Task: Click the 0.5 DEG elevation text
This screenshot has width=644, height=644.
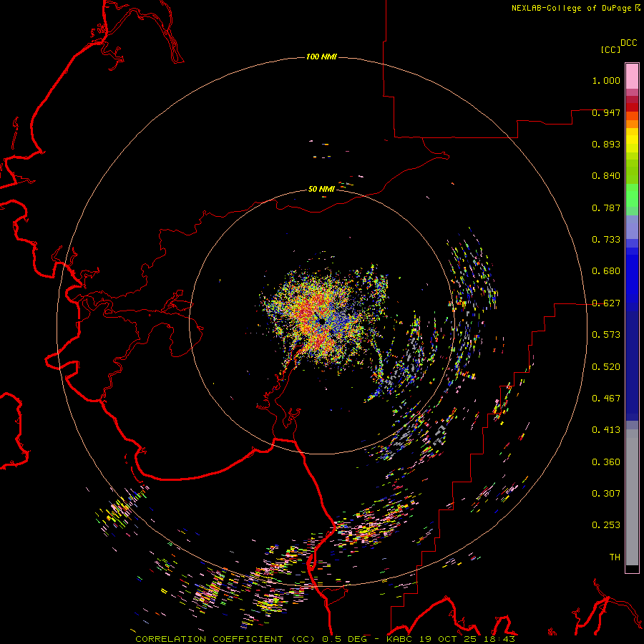Action: pos(345,639)
